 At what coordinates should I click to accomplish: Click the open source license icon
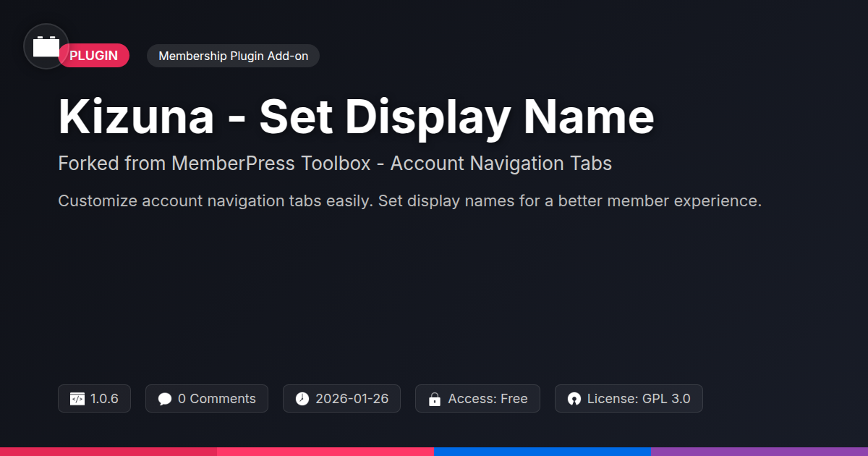574,399
